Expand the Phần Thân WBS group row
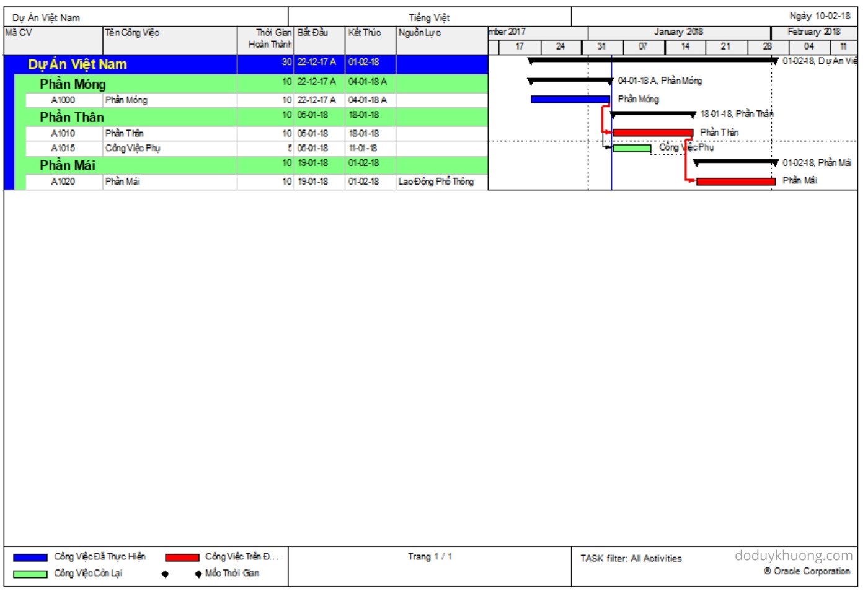Screen dimensions: 868x591 coord(71,118)
